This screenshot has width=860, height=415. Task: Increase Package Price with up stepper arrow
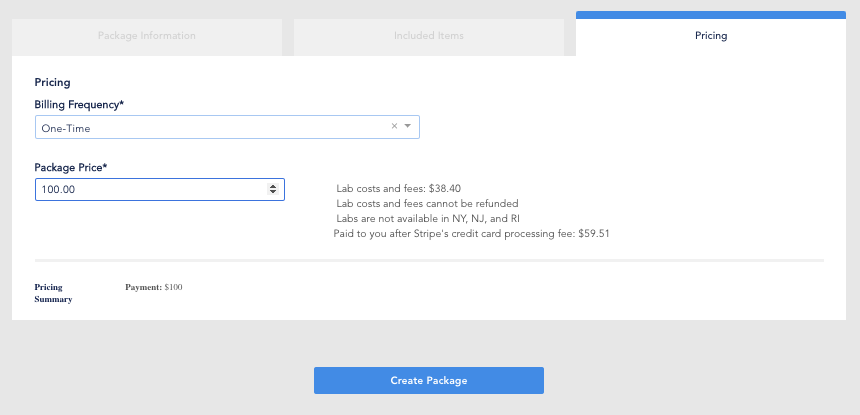274,185
